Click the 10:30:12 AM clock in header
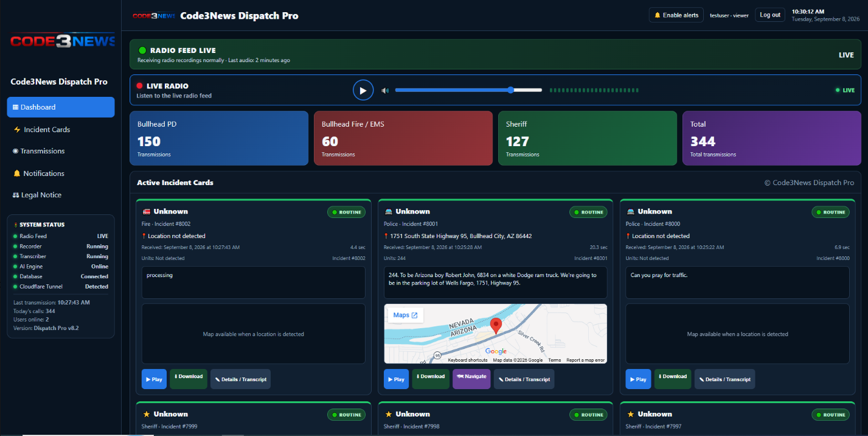868x436 pixels. 808,12
